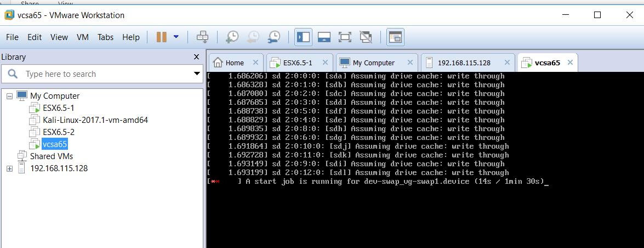Take a snapshot of this VM
The height and width of the screenshot is (248, 644).
tap(232, 37)
